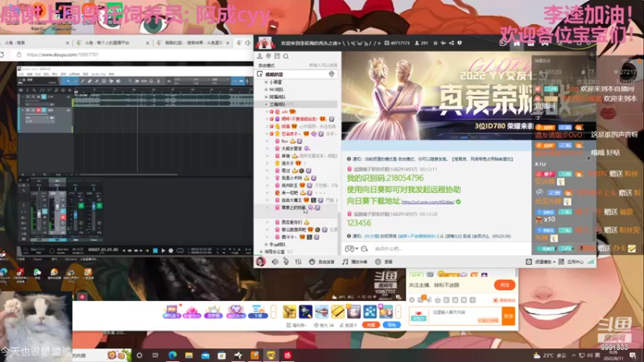Click the font search icon in chat box
The image size is (644, 362).
[x=365, y=249]
